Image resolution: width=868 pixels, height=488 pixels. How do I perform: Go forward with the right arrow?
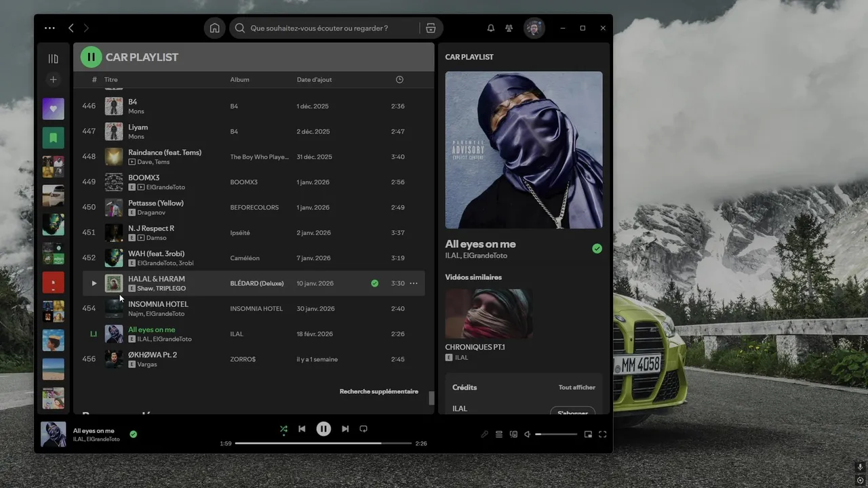tap(86, 28)
